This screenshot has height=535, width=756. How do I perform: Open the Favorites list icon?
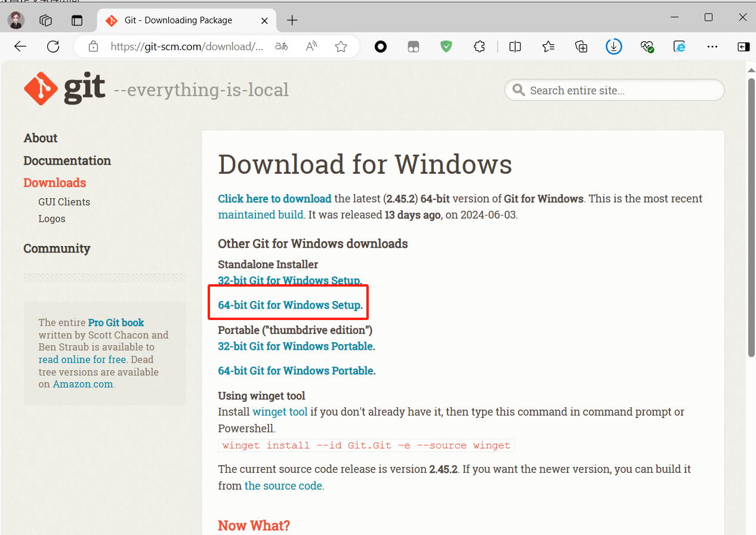point(548,47)
